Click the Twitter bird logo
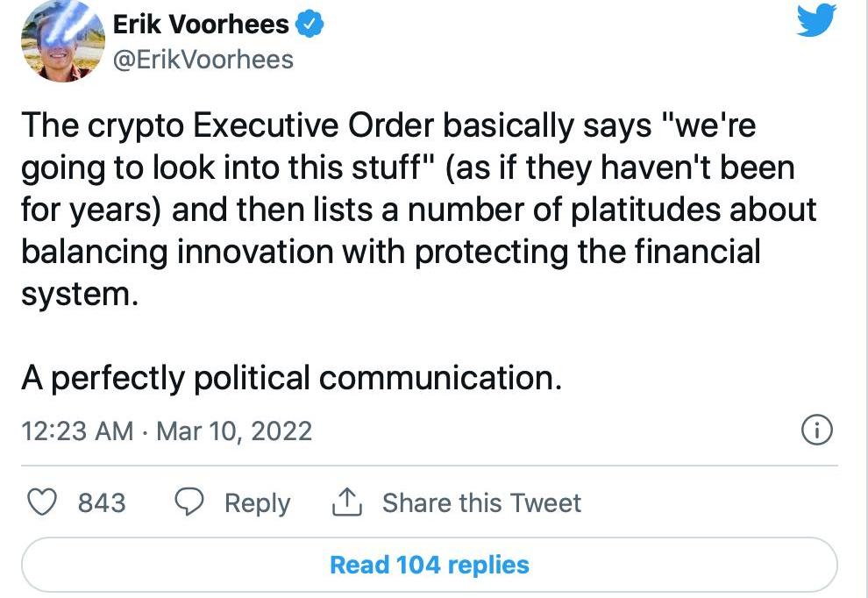 pos(816,21)
